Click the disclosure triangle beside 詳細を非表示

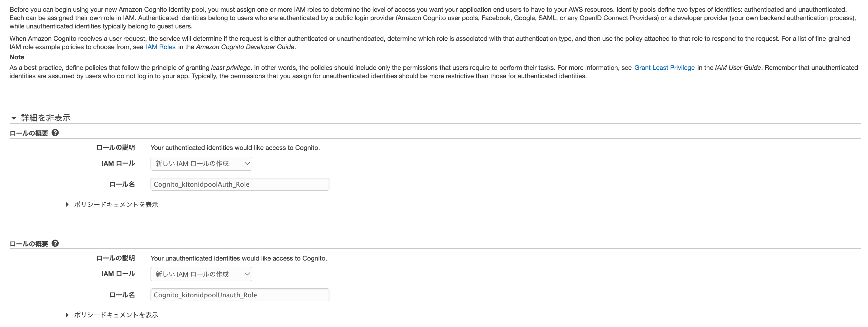click(14, 118)
